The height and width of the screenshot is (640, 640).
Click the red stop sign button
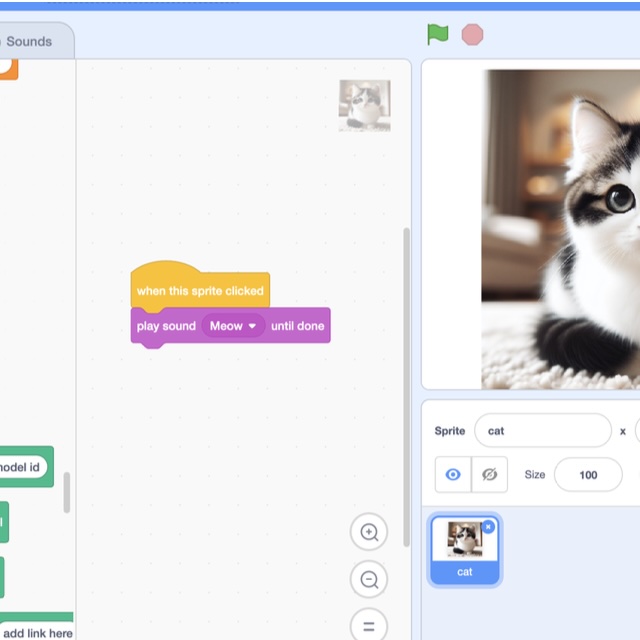pyautogui.click(x=472, y=35)
